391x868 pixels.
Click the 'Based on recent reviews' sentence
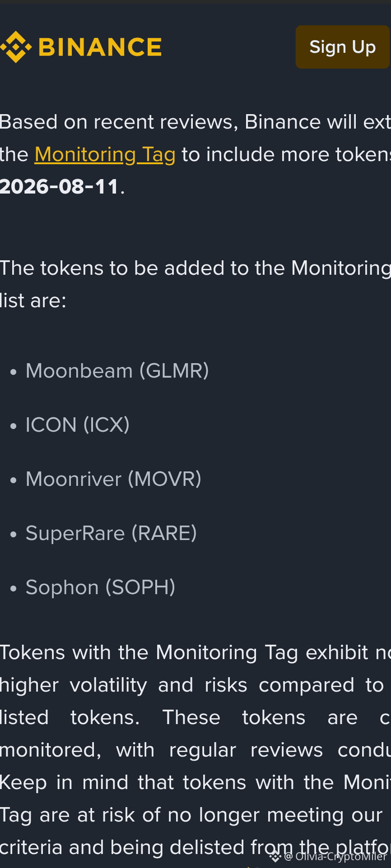click(195, 122)
